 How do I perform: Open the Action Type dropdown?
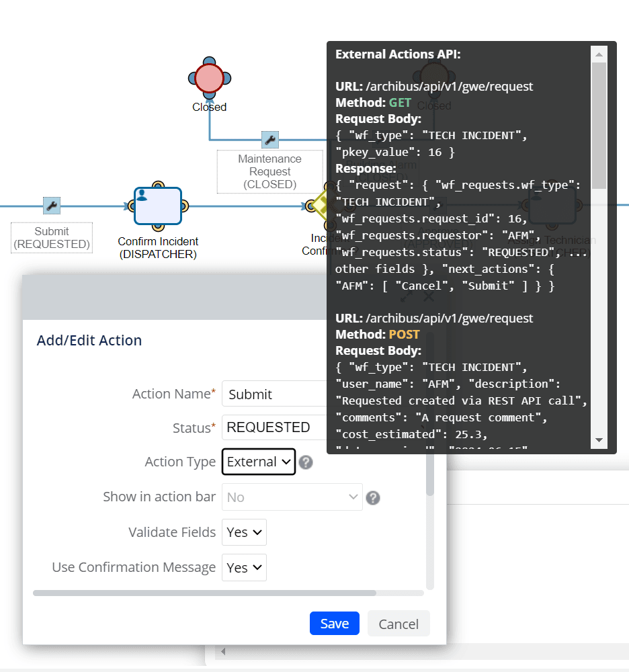(259, 462)
